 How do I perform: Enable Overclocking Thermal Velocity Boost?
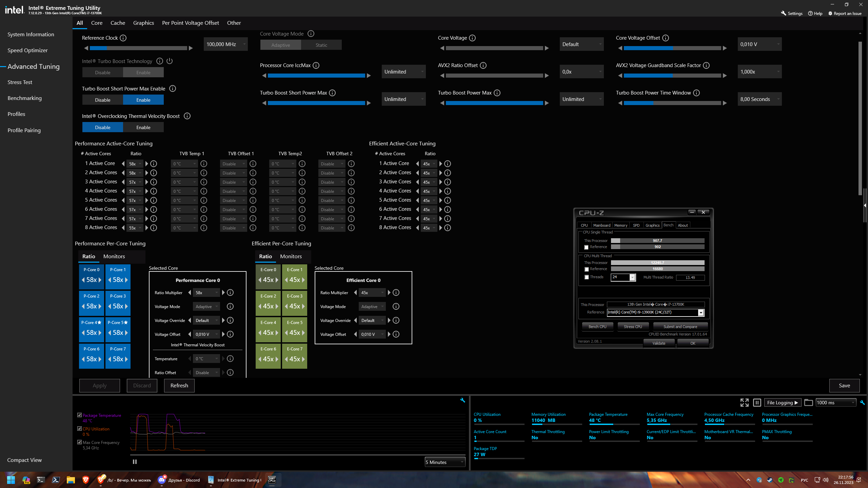[143, 127]
